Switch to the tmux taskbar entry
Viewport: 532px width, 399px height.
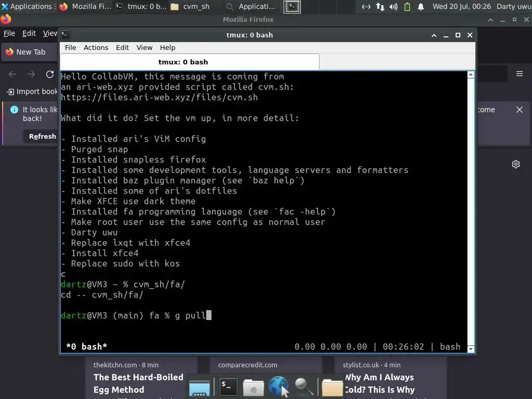pyautogui.click(x=141, y=6)
